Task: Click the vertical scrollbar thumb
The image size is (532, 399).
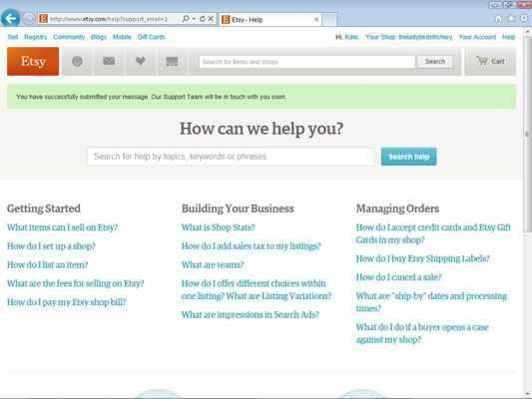Action: click(527, 134)
